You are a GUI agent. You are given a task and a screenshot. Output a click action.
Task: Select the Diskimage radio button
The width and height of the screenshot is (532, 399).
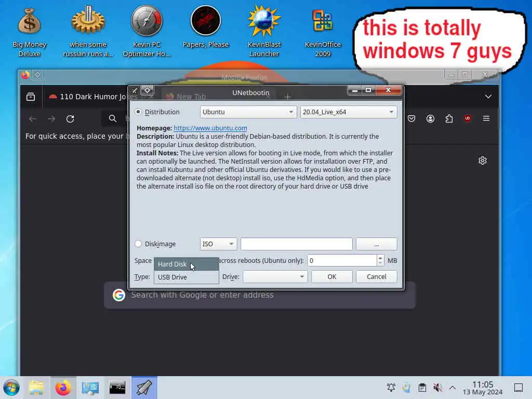click(x=138, y=244)
